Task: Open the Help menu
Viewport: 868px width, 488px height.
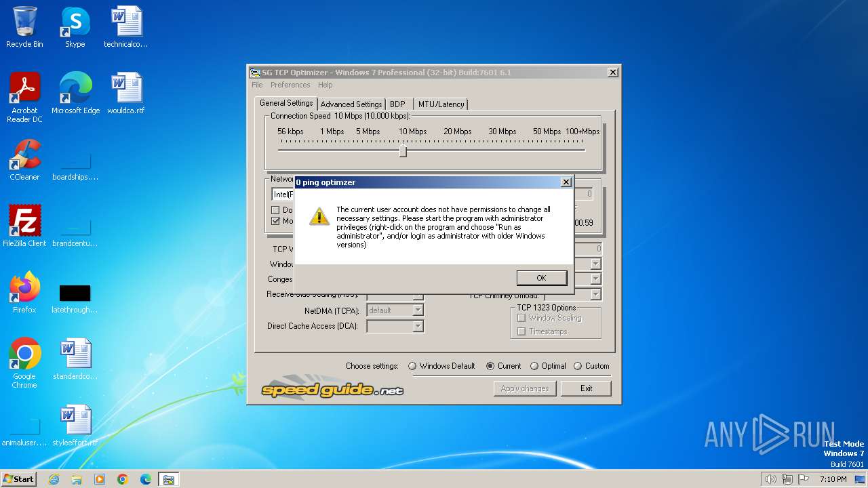Action: click(325, 85)
